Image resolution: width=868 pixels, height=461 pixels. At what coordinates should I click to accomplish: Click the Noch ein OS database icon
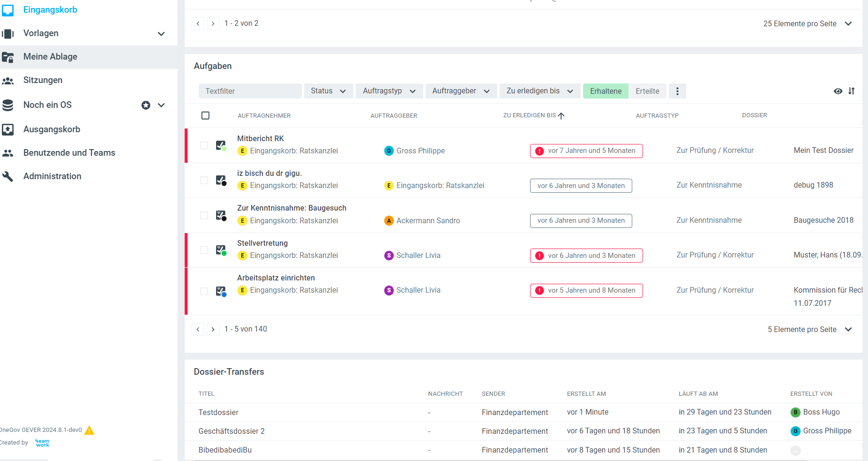tap(8, 105)
